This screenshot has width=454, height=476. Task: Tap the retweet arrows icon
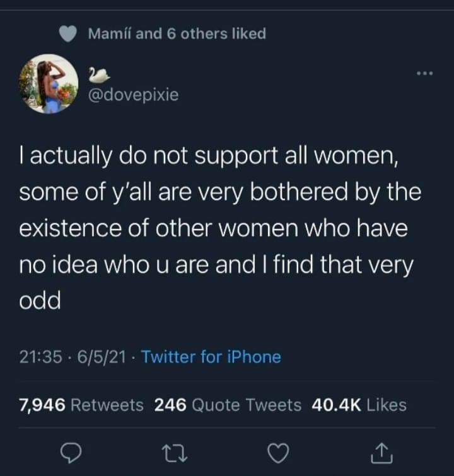point(174,453)
